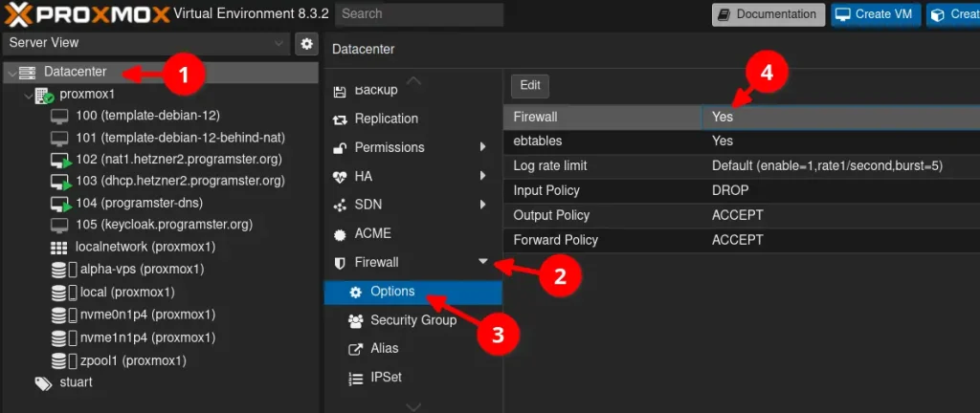Expand the Permissions submenu arrow

(x=482, y=147)
